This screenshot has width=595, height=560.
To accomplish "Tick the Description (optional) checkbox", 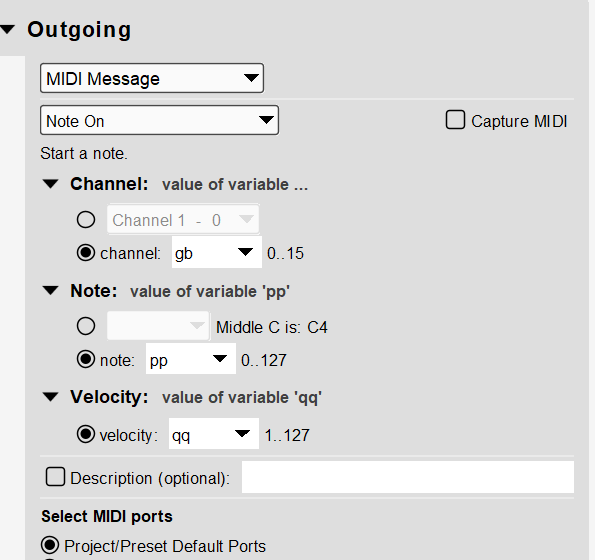I will tap(55, 477).
